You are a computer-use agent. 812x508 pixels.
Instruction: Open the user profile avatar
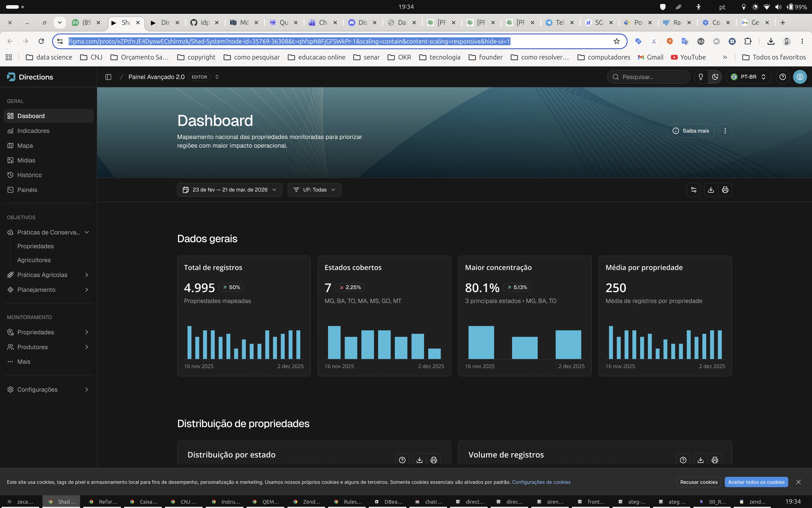click(x=800, y=77)
